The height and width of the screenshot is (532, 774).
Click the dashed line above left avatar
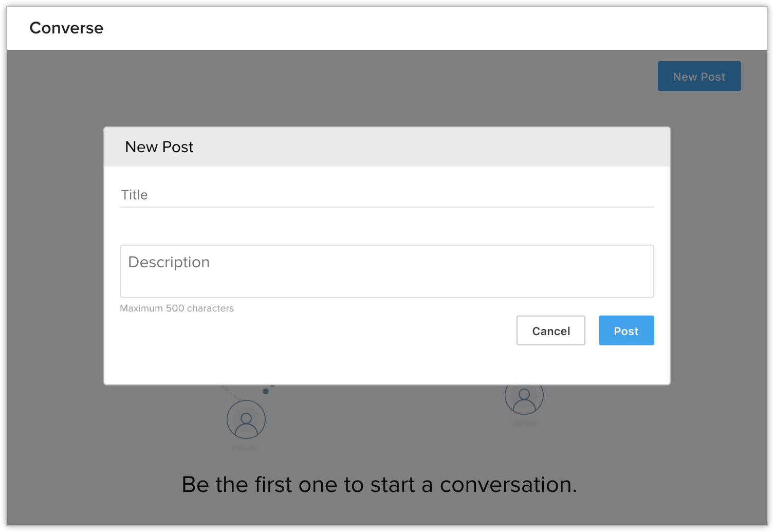[231, 393]
